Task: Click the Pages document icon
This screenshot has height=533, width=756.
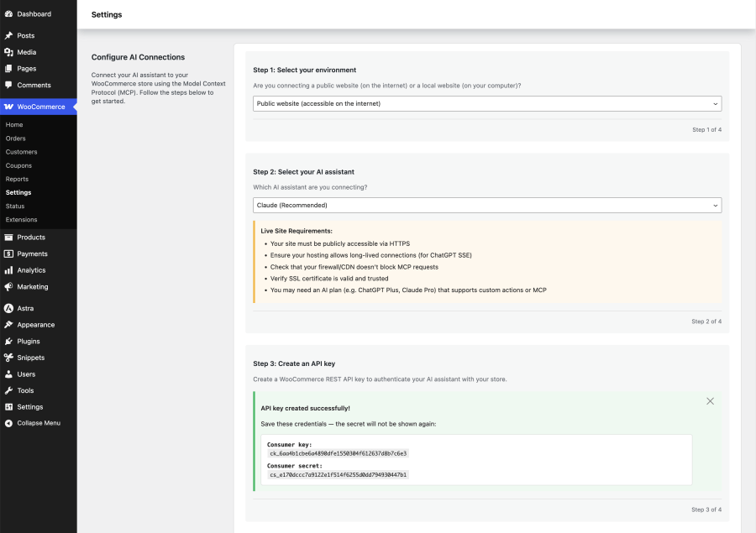Action: pos(8,69)
